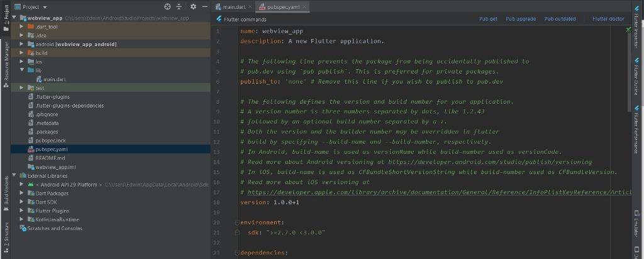Select the pubspec.lock file
This screenshot has height=259, width=644.
(x=50, y=141)
